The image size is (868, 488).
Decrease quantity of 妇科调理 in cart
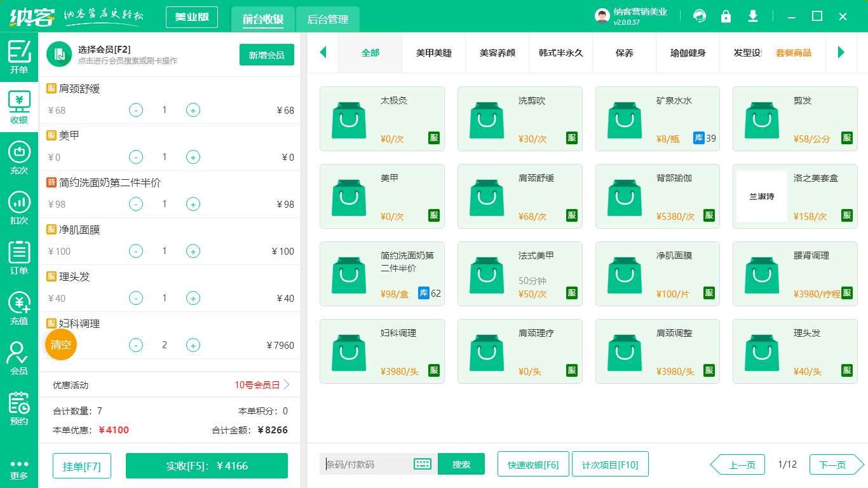136,345
